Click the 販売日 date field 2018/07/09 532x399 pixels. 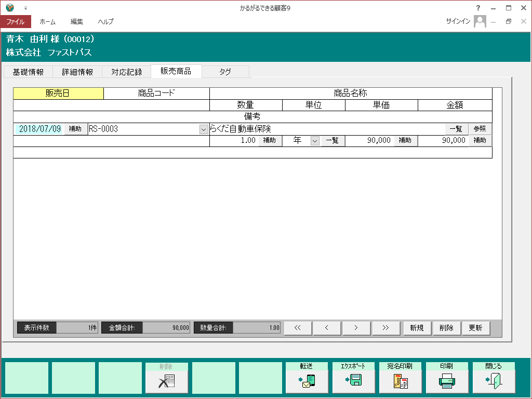[39, 129]
